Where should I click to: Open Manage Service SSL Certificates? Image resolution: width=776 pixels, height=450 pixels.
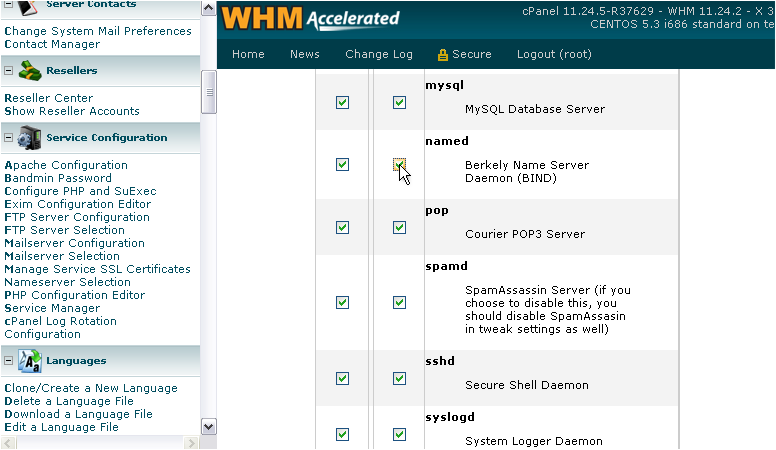(x=97, y=269)
